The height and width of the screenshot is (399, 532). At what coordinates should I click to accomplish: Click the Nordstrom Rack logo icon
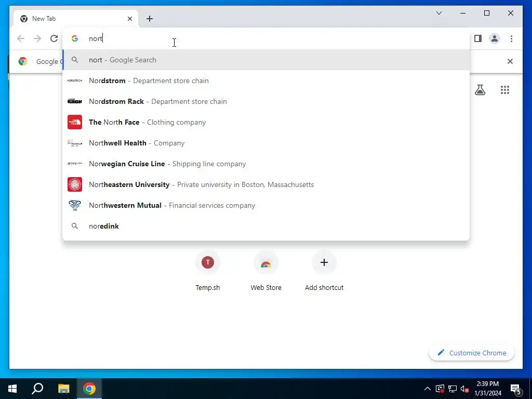75,101
